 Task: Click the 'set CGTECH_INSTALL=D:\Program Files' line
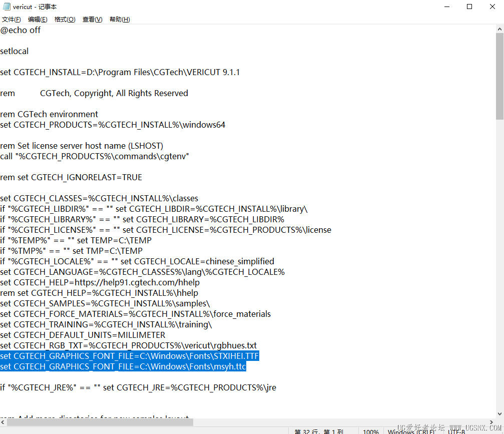pyautogui.click(x=120, y=72)
